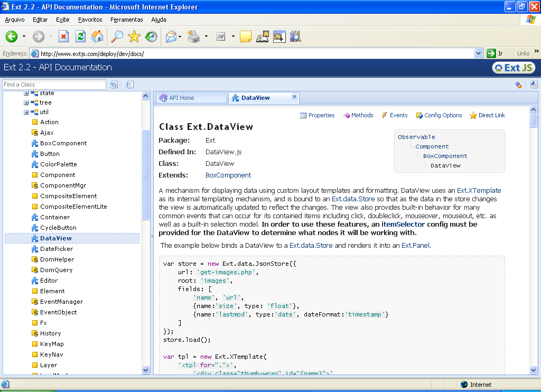Go to the browser Home page icon
The height and width of the screenshot is (392, 541).
97,36
